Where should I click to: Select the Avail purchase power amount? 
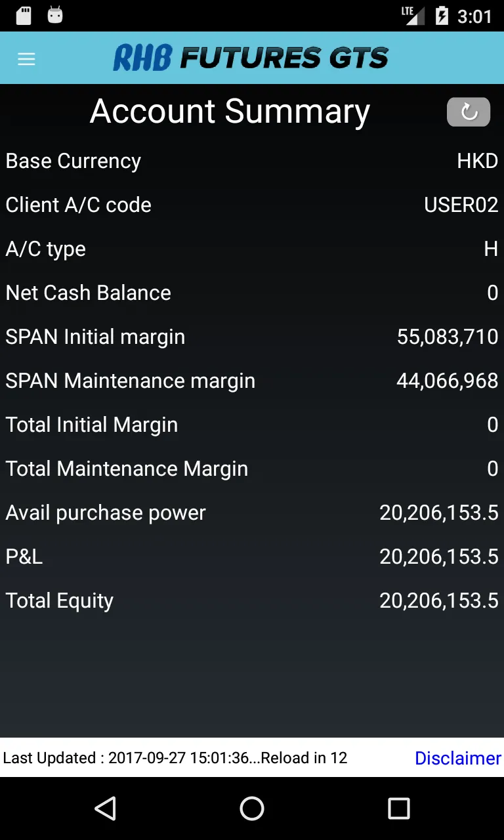tap(438, 513)
